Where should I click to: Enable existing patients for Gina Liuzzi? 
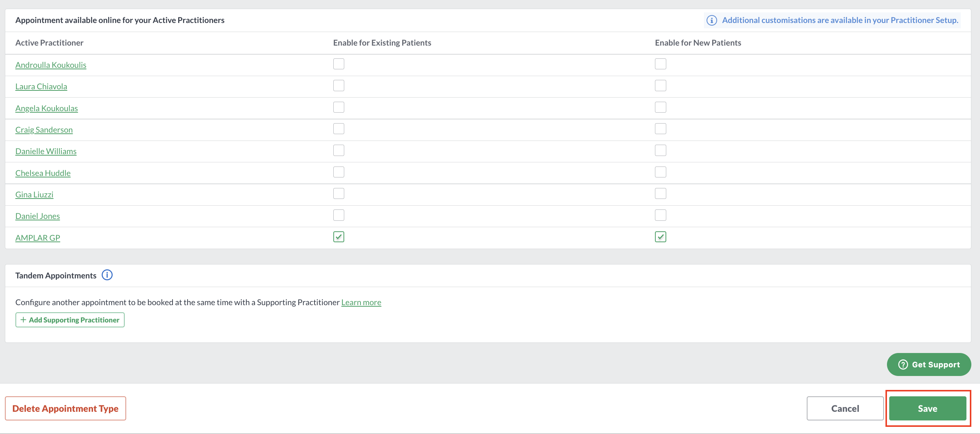(339, 194)
